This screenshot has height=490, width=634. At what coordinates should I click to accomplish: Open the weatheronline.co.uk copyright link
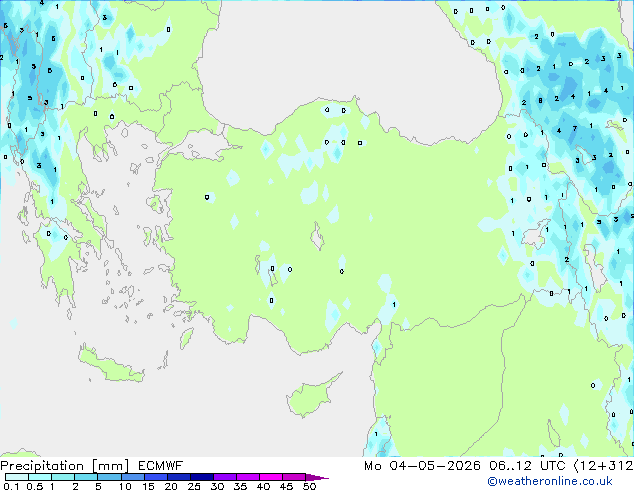coord(550,481)
